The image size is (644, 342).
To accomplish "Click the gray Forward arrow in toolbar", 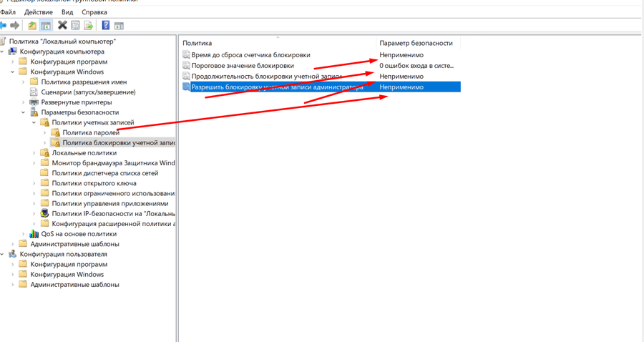I will 15,26.
